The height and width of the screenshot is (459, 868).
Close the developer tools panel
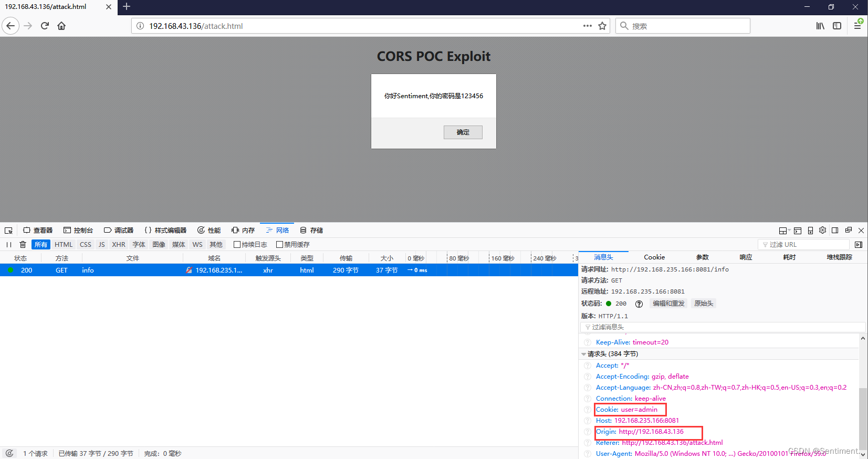click(x=861, y=231)
